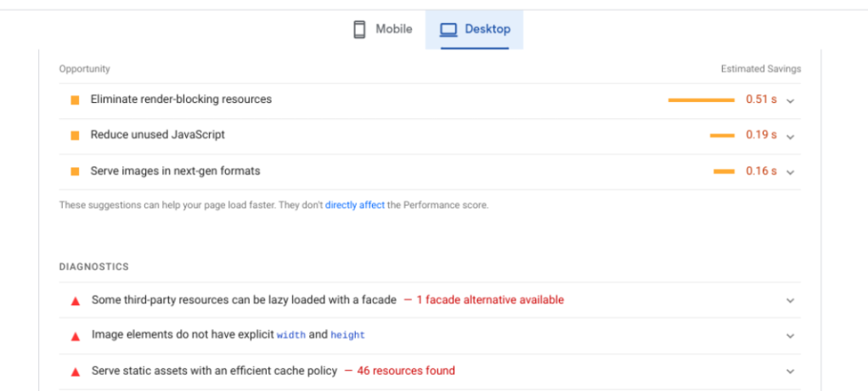Click red triangle beside Serve static assets
Image resolution: width=868 pixels, height=391 pixels.
(x=75, y=371)
